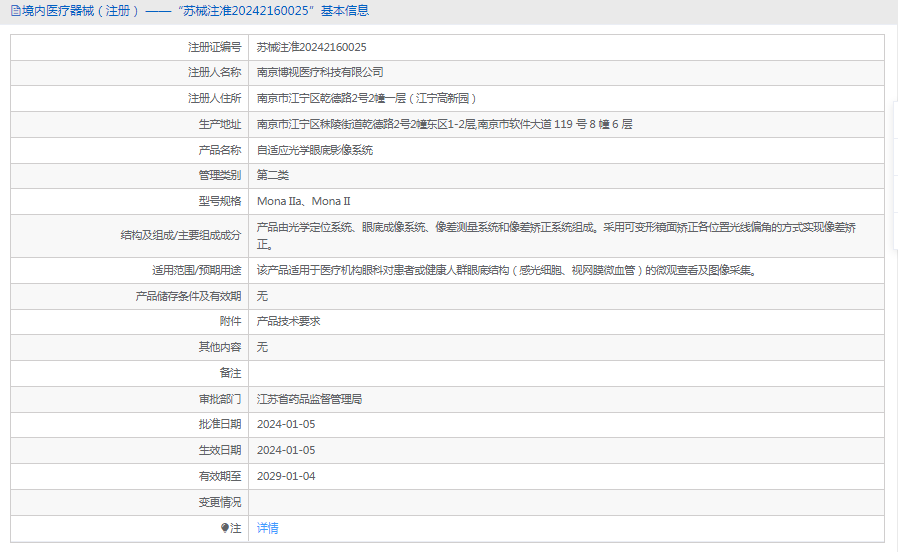Screen dimensions: 898x552
Task: Click the 生产地址 label
Action: (x=220, y=124)
